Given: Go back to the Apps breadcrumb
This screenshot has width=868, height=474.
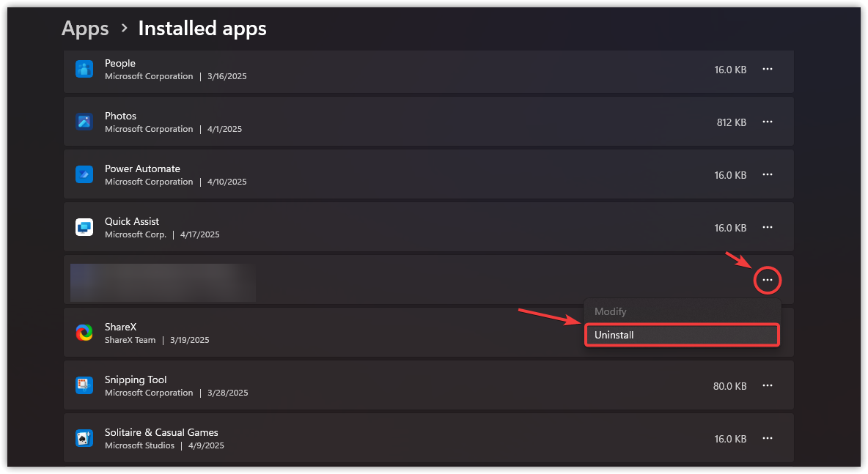Looking at the screenshot, I should pos(85,29).
